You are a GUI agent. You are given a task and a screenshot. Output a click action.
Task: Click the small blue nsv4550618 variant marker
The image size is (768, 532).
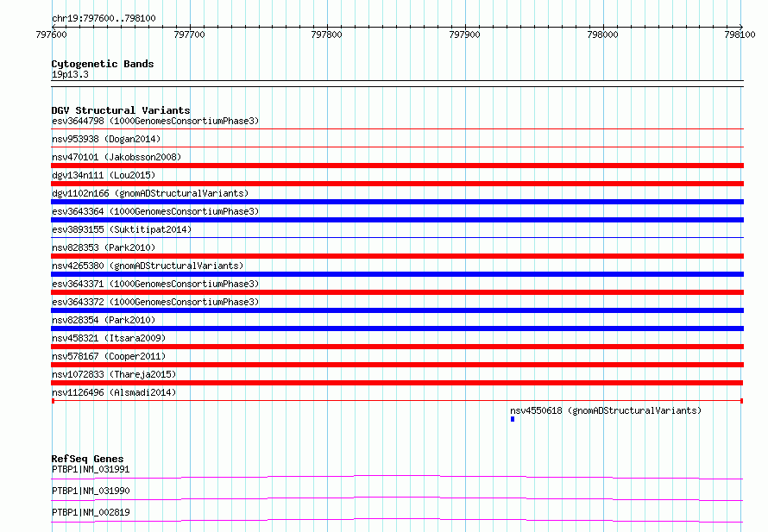point(513,419)
